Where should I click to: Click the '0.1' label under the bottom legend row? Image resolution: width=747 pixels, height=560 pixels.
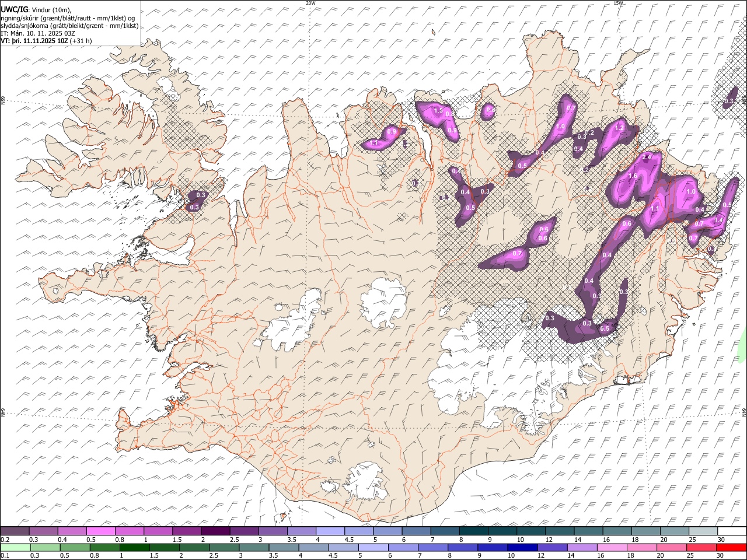(4, 555)
